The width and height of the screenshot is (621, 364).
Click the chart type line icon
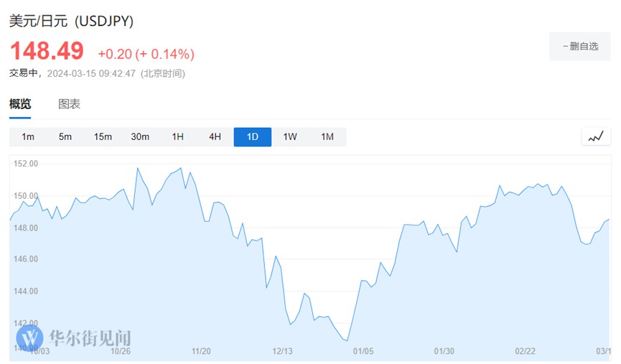[x=595, y=137]
